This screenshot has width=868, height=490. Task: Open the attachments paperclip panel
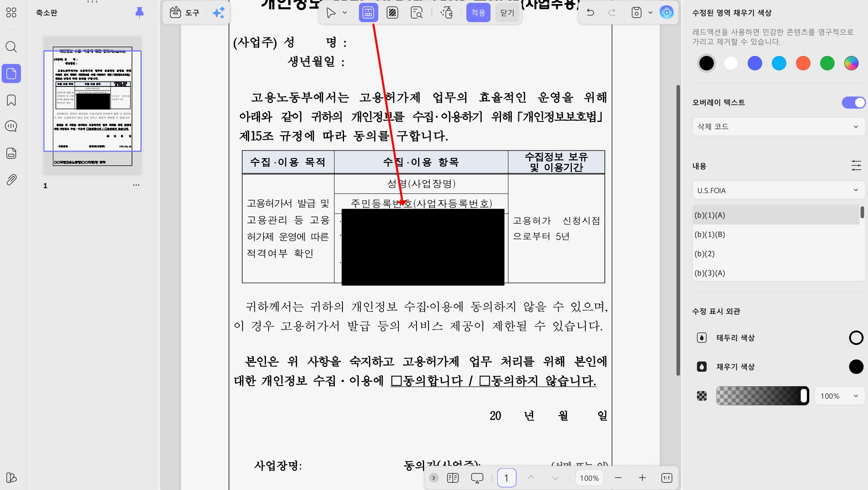11,180
